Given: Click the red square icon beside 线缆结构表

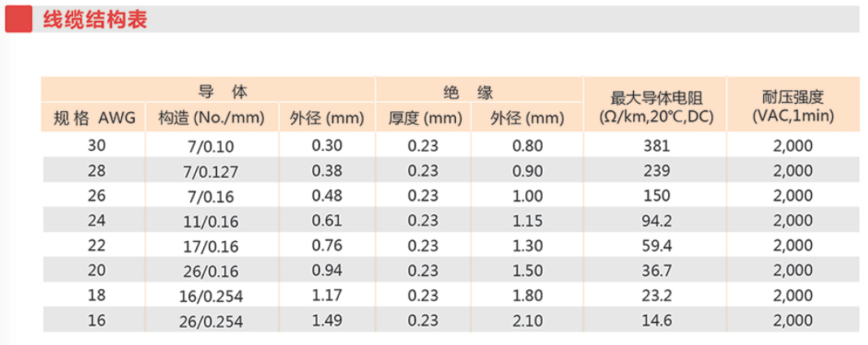Looking at the screenshot, I should tap(19, 20).
